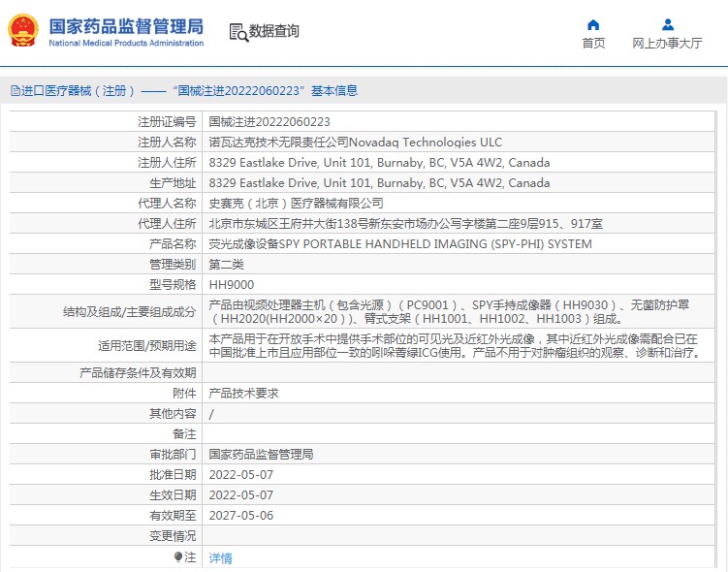Click the 注册人住所 address value
The height and width of the screenshot is (572, 728).
[x=379, y=163]
